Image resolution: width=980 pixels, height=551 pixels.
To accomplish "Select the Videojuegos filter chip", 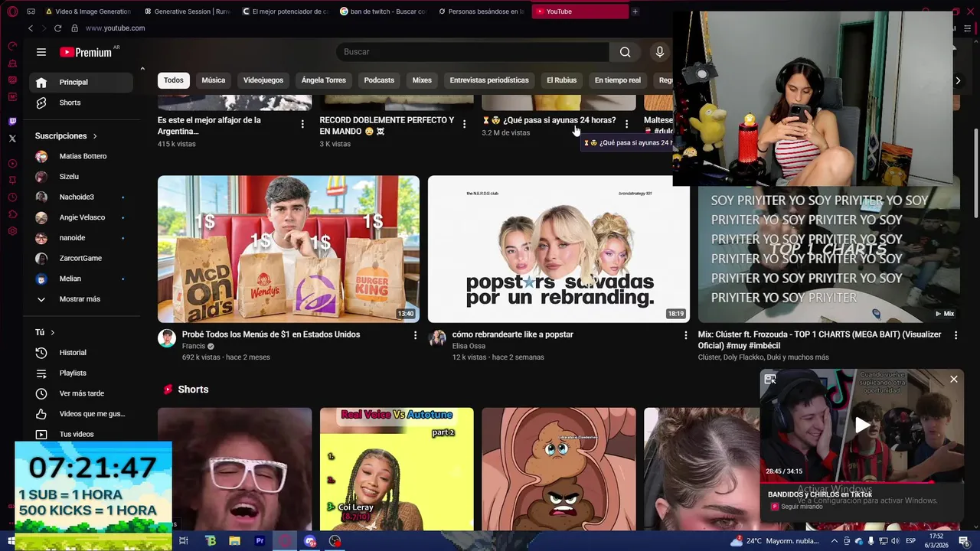I will [x=263, y=80].
